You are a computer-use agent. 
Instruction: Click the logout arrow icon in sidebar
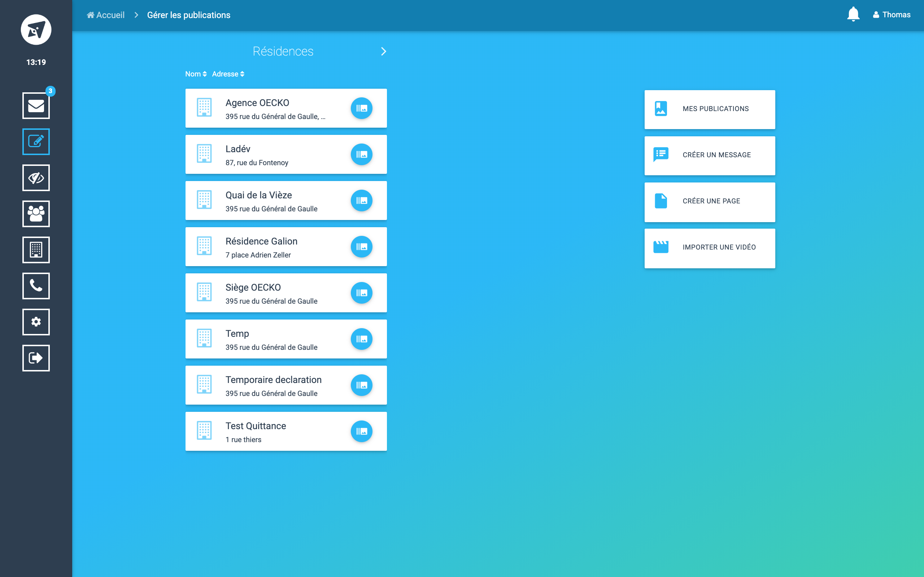point(36,358)
